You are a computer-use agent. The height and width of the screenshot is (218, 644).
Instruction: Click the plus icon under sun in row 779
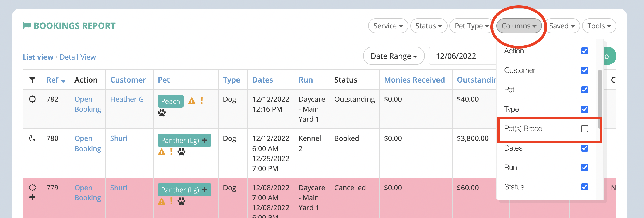pos(32,197)
